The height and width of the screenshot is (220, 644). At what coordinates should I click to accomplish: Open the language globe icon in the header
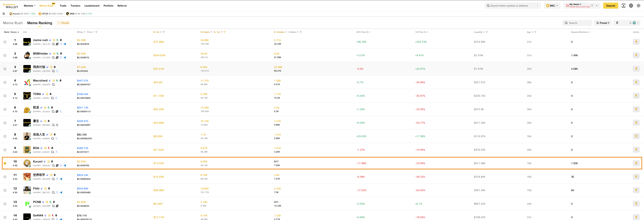tap(631, 6)
